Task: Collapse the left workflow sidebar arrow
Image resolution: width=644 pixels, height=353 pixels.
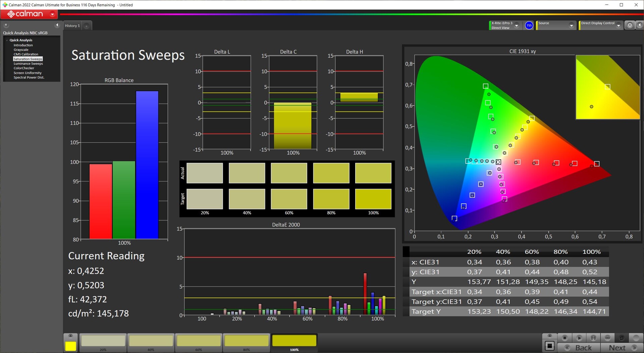Action: (57, 25)
